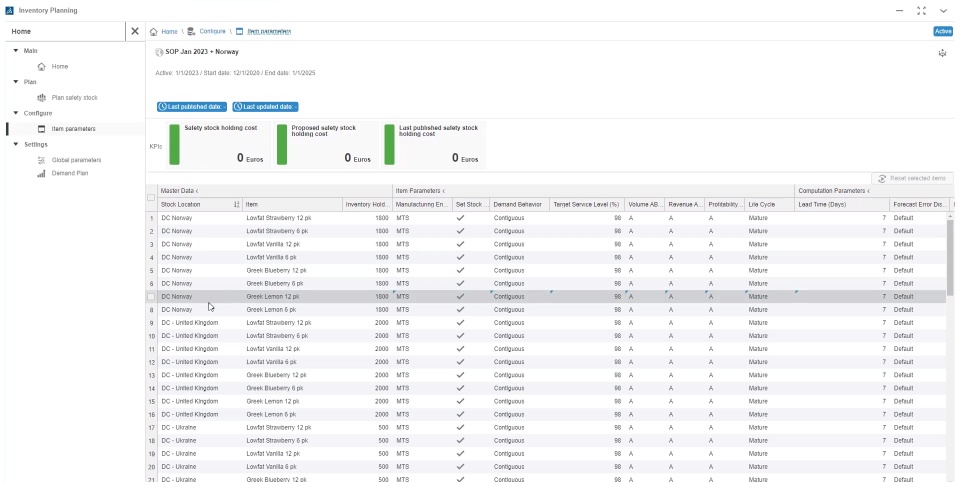Click the Configure database icon in the breadcrumb
960x482 pixels.
click(x=192, y=31)
